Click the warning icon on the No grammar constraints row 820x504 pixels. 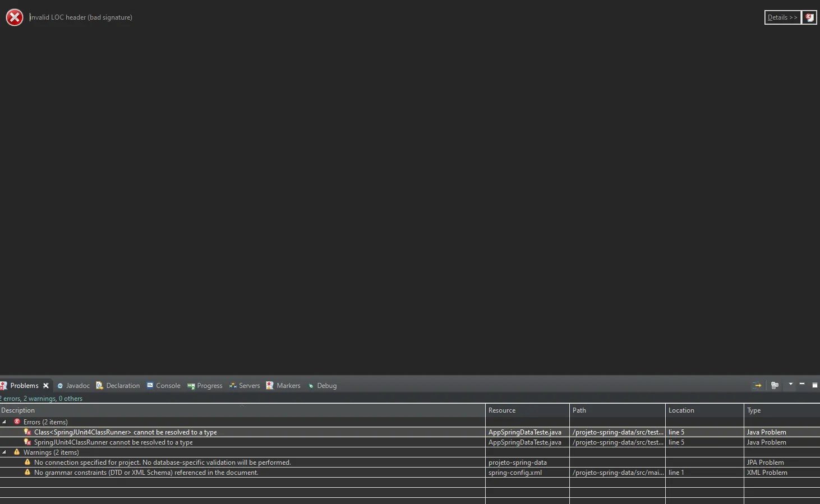coord(27,472)
